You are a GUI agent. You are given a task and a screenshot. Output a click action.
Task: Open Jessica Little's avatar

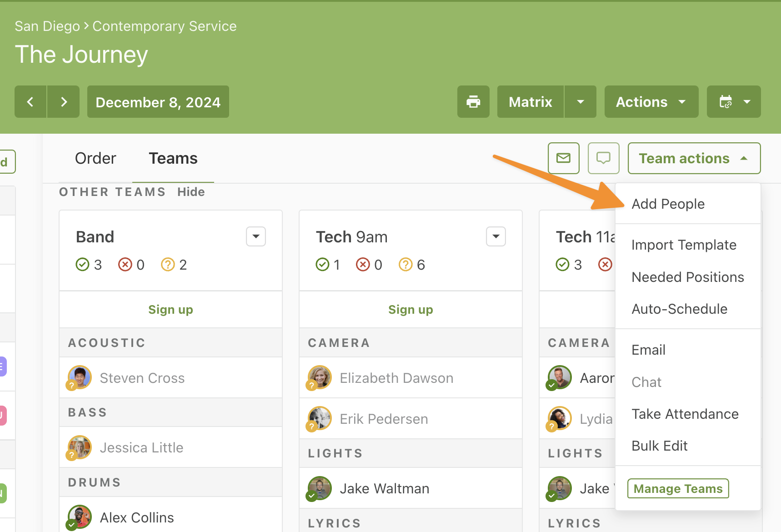click(x=80, y=447)
